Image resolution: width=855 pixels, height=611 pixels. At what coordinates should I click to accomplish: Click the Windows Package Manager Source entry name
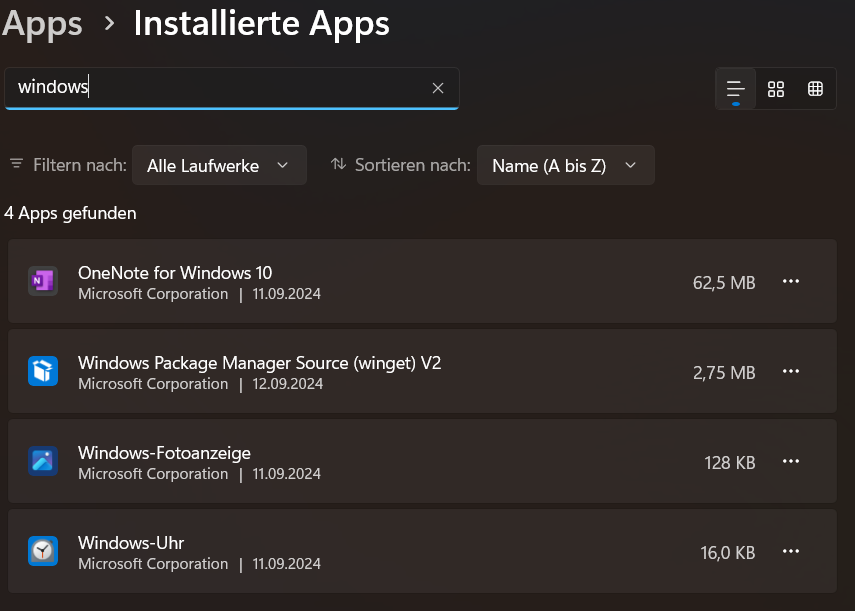point(259,363)
